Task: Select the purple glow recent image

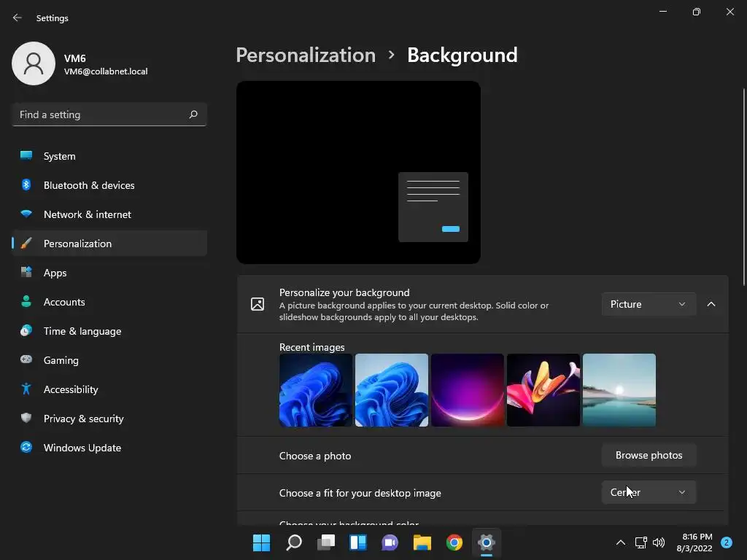Action: click(468, 390)
